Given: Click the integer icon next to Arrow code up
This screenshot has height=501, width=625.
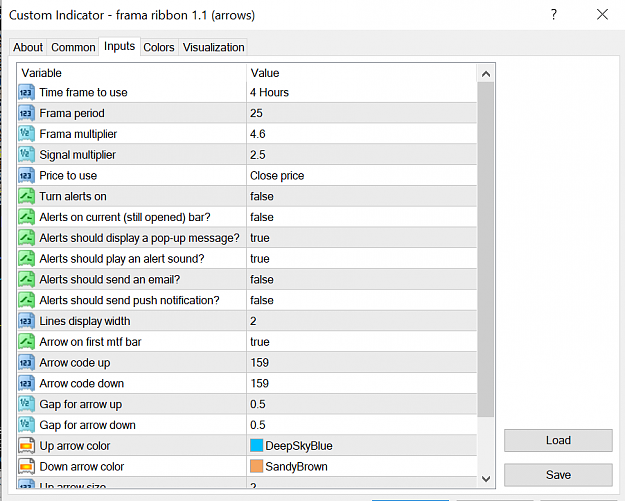Looking at the screenshot, I should tap(26, 363).
